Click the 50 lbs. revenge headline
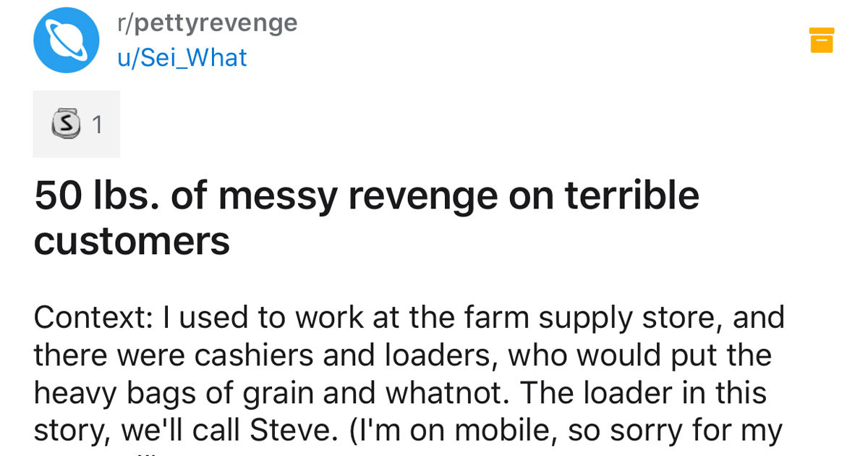 pos(365,194)
